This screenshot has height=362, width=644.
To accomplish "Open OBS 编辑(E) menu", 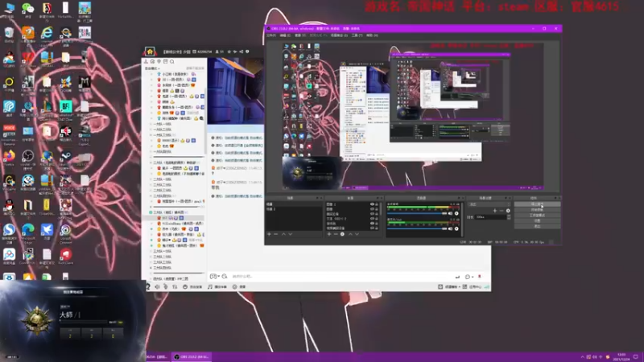I will [286, 35].
